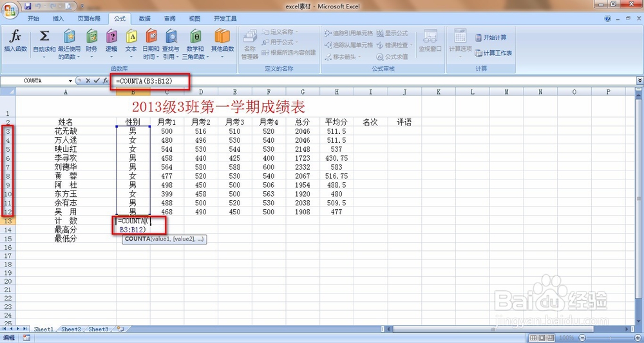Switch to Page Layout view in status bar
Image resolution: width=644 pixels, height=343 pixels.
[x=540, y=338]
